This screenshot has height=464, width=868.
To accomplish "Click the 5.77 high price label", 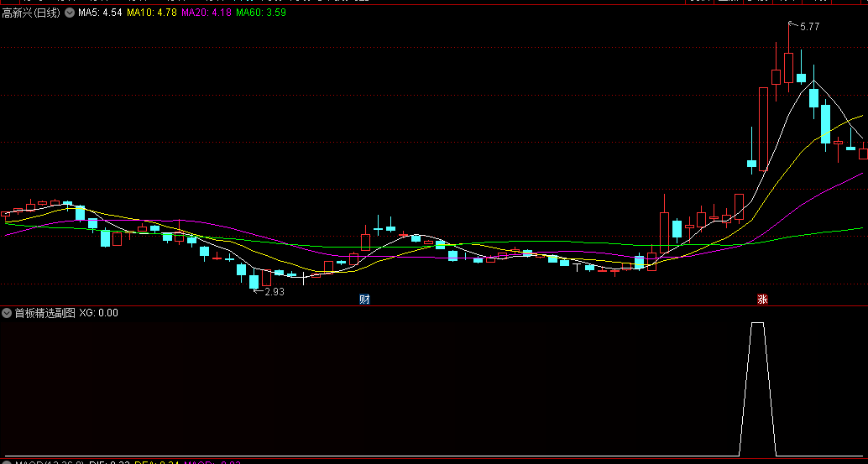I will 810,27.
